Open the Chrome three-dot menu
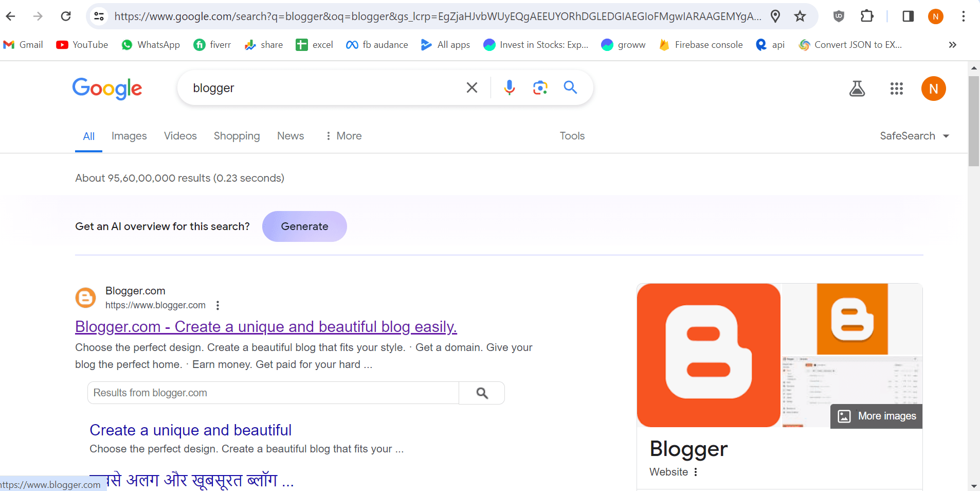 tap(964, 16)
